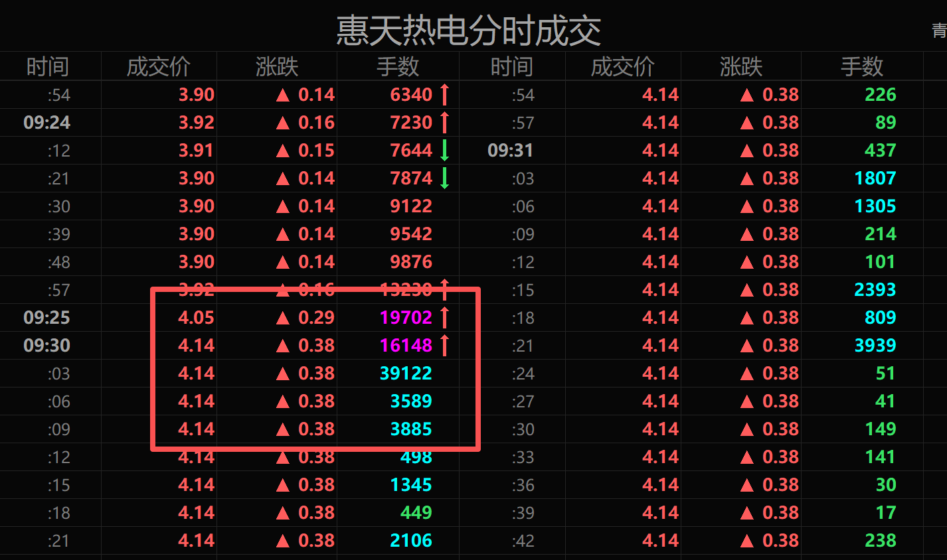Click the cyan volume 1807
Image resolution: width=947 pixels, height=560 pixels.
(x=875, y=178)
